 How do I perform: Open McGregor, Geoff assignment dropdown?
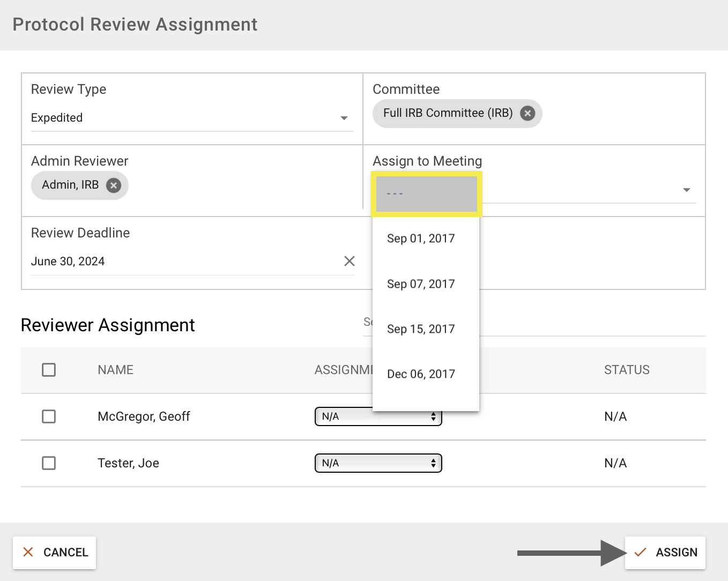[343, 417]
